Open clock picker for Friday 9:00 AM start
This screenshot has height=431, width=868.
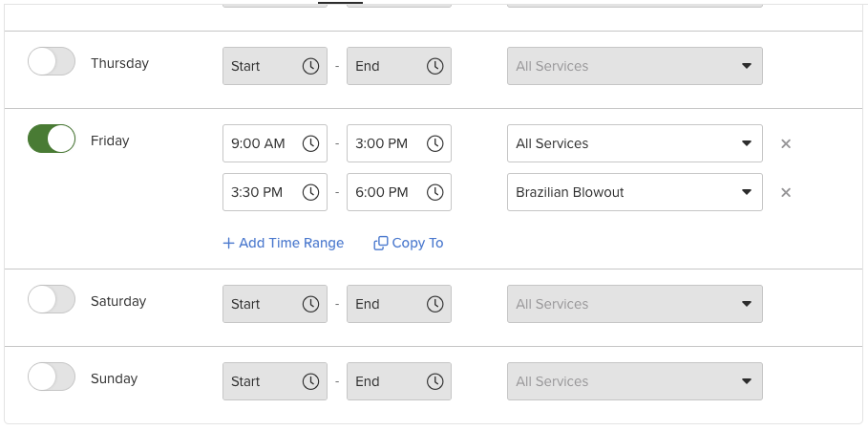point(310,143)
